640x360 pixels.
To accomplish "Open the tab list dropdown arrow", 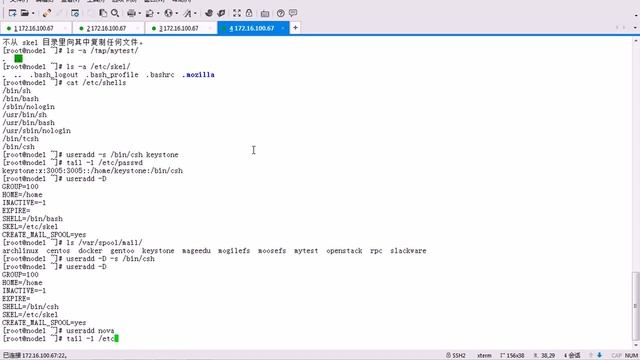I will pos(635,28).
